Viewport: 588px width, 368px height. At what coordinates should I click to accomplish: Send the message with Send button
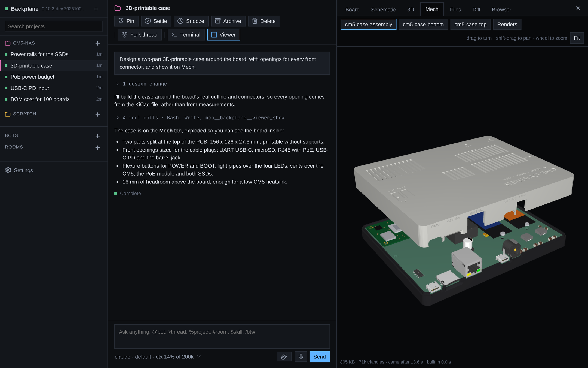(x=319, y=357)
